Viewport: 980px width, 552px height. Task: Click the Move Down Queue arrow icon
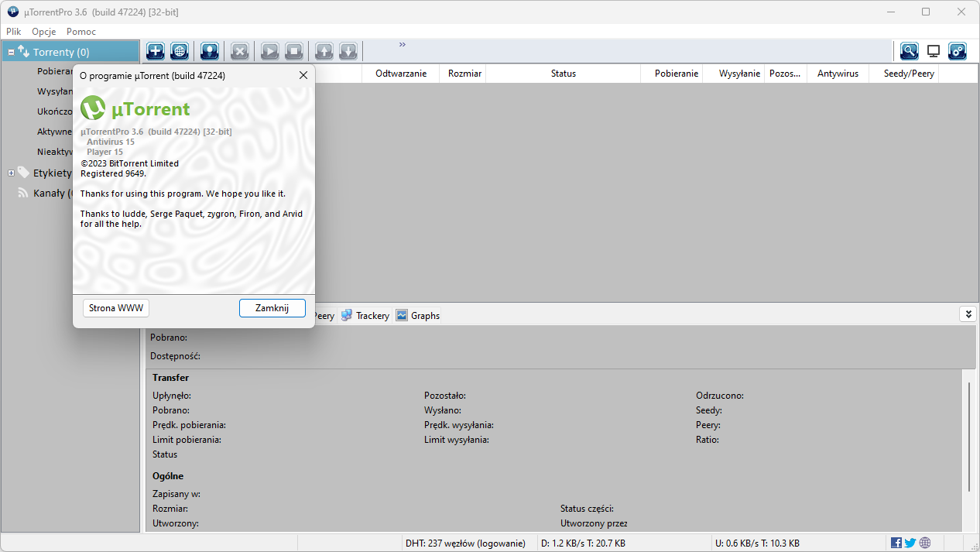coord(348,51)
